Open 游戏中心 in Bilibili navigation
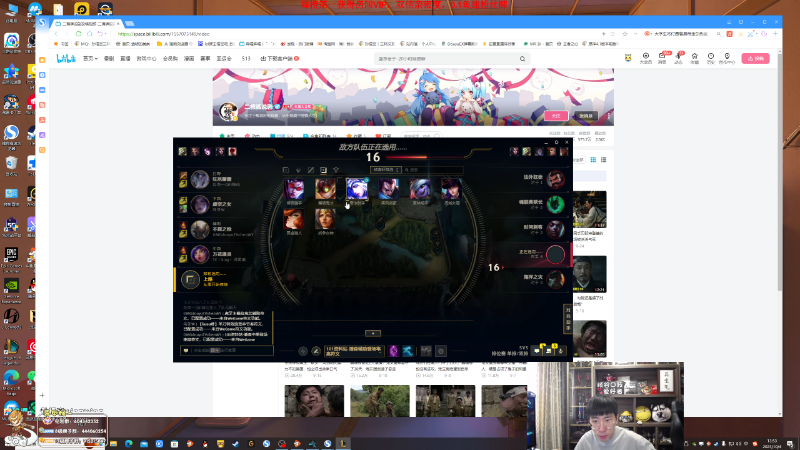 [x=146, y=59]
